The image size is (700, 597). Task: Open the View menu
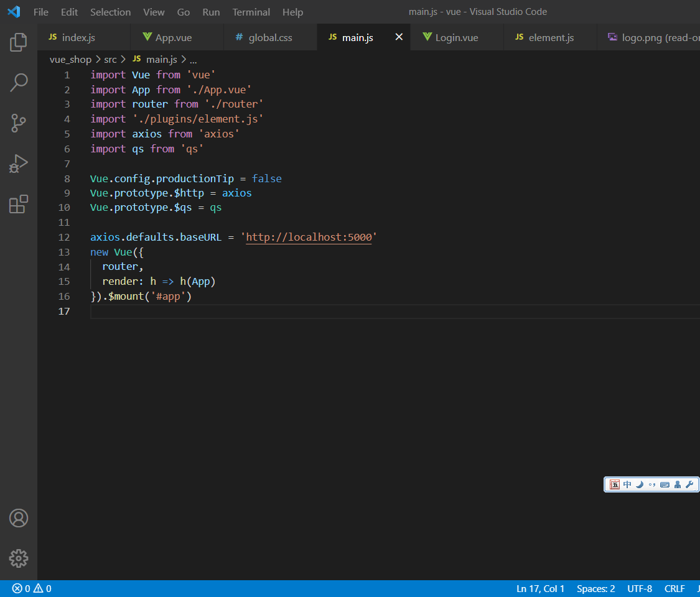click(x=154, y=12)
